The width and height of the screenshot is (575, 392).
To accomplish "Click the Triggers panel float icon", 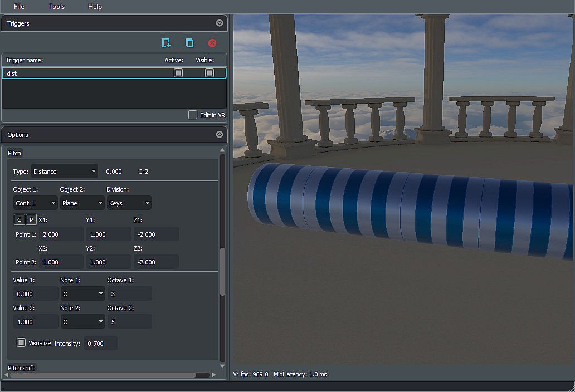I will point(219,23).
